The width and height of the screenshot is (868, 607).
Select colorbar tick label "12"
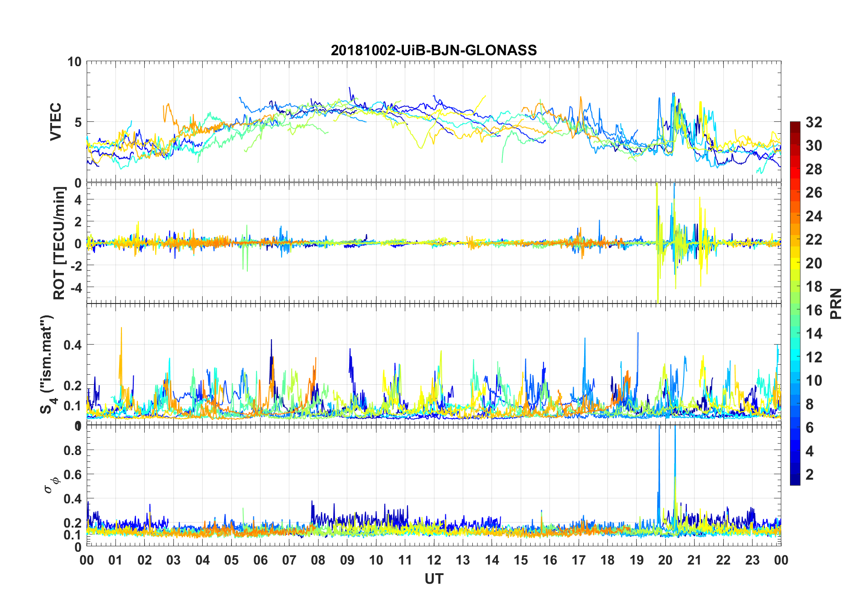pos(814,357)
